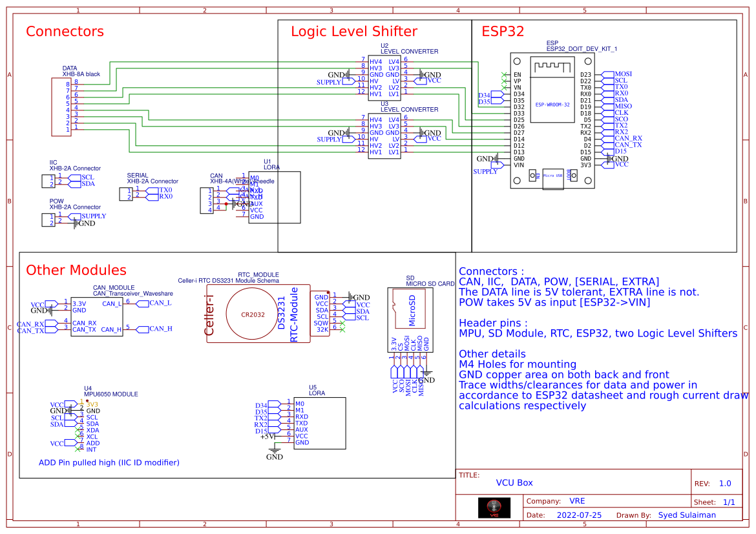Select the IIC XHB-2A connector symbol
This screenshot has width=756, height=534.
tap(48, 181)
